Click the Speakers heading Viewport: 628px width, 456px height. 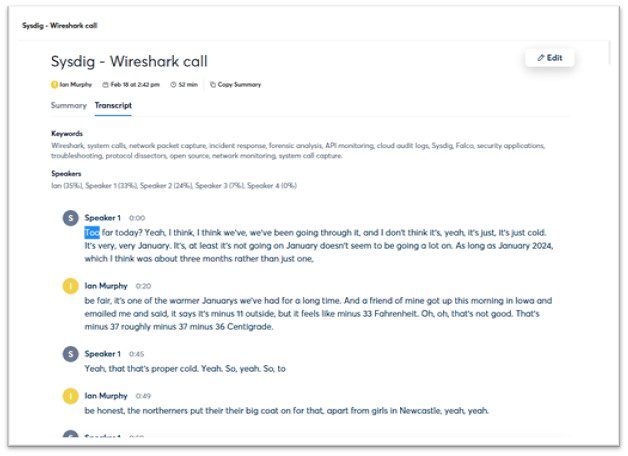66,173
